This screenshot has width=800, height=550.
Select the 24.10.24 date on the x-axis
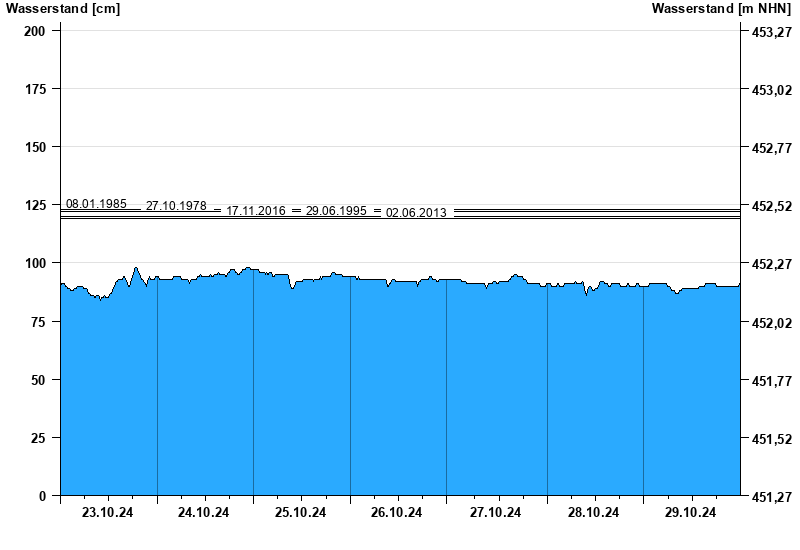pyautogui.click(x=204, y=513)
